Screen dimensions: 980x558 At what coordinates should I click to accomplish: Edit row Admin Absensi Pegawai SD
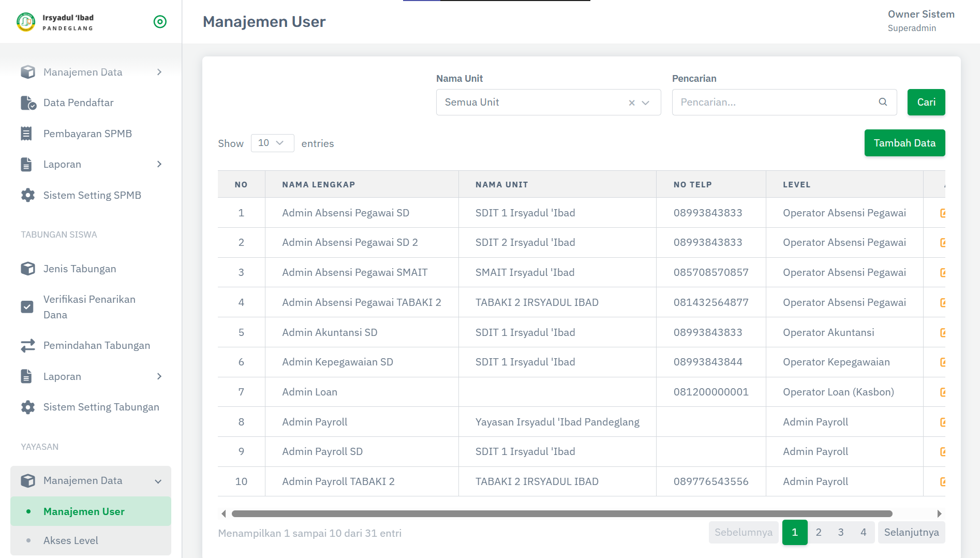[x=942, y=213]
